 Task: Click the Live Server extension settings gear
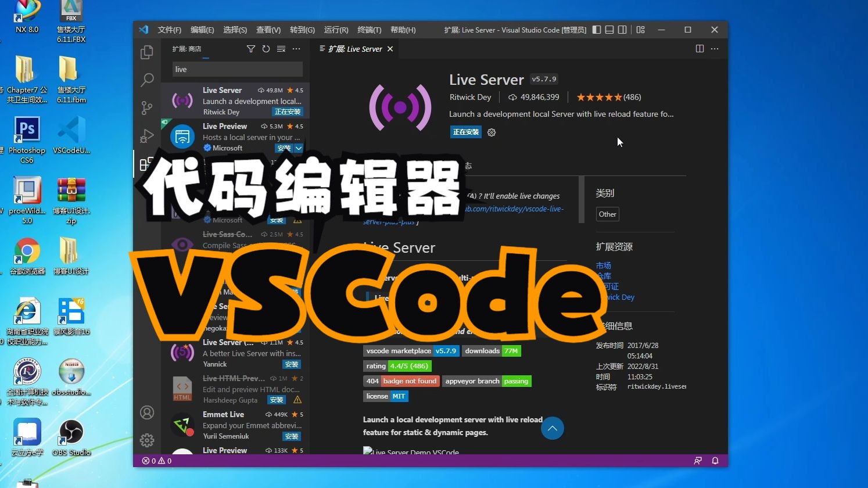click(x=492, y=132)
